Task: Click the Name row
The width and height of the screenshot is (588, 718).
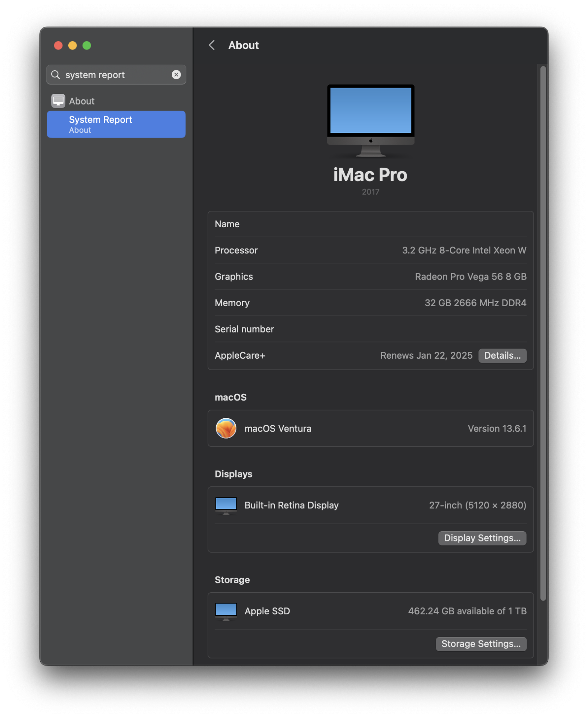Action: point(370,224)
